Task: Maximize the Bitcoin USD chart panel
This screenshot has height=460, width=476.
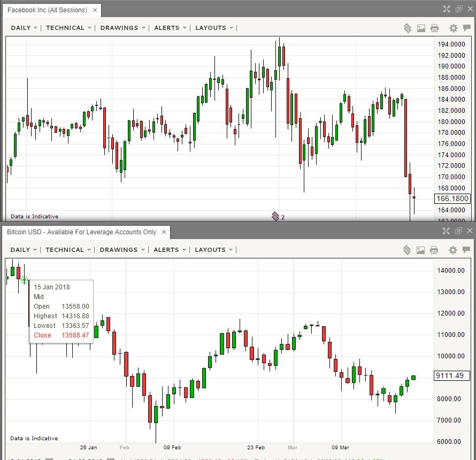Action: (446, 231)
